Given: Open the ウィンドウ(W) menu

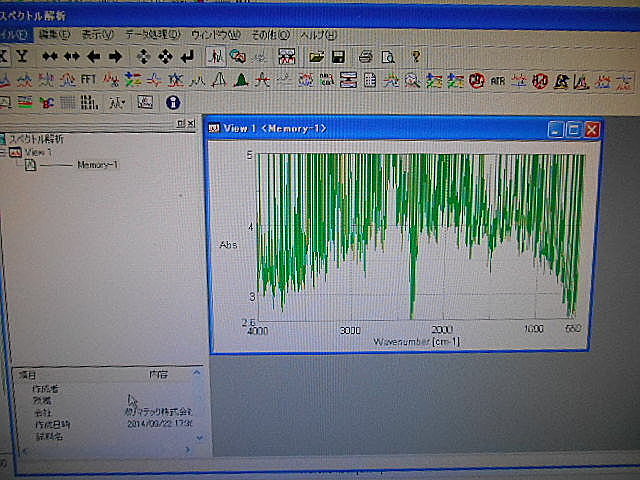Looking at the screenshot, I should pos(215,35).
